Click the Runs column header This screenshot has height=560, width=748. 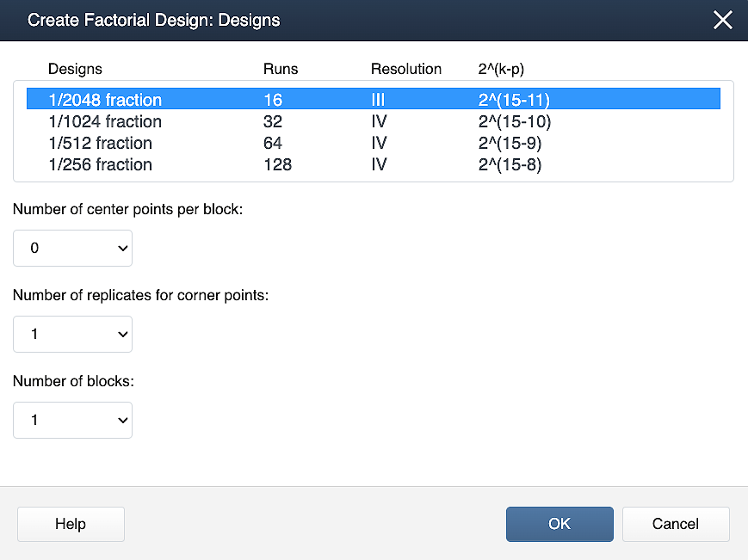tap(281, 69)
